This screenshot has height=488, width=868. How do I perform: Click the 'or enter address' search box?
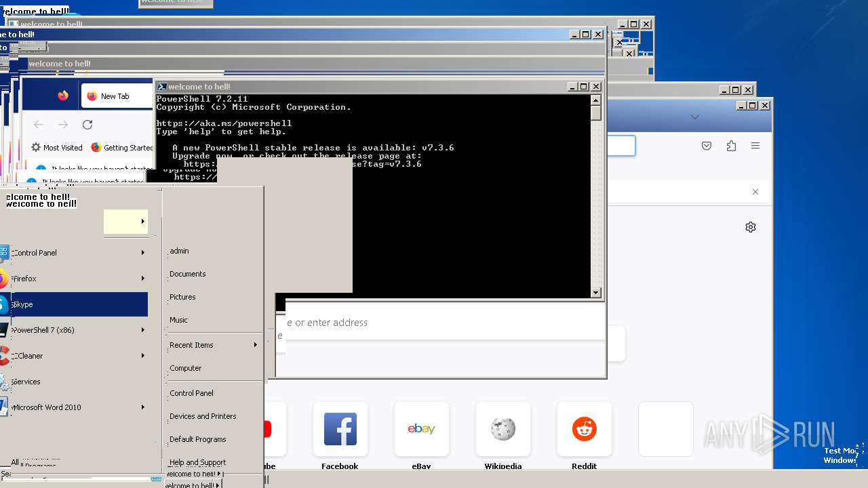(x=445, y=323)
